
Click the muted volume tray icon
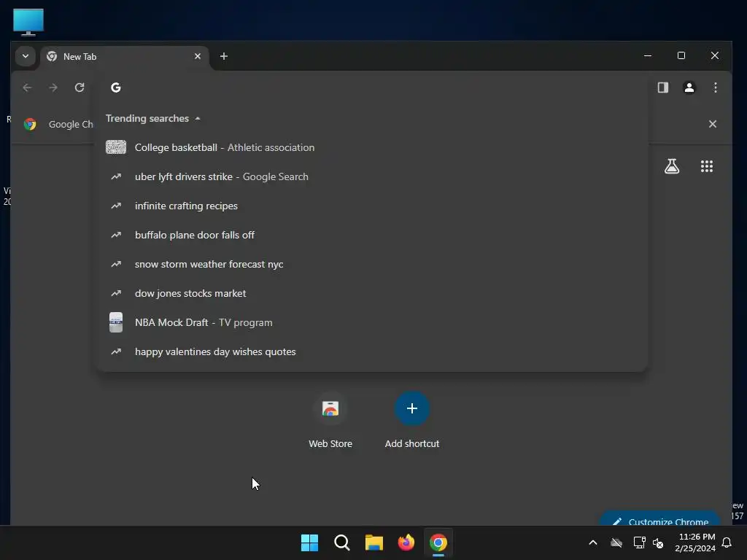click(658, 542)
